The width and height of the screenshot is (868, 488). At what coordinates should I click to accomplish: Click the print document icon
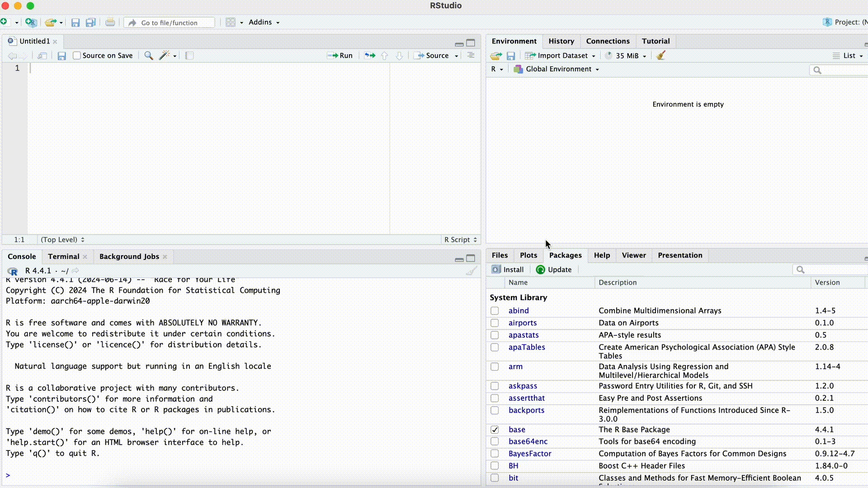[110, 23]
